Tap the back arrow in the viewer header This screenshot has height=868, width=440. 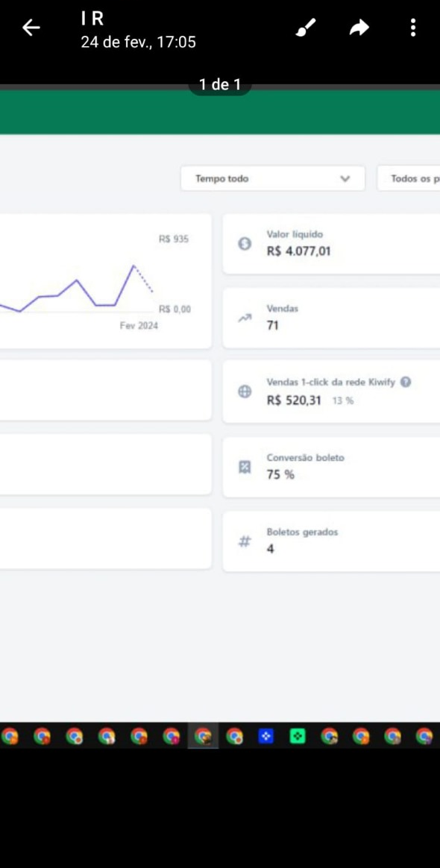[x=31, y=28]
